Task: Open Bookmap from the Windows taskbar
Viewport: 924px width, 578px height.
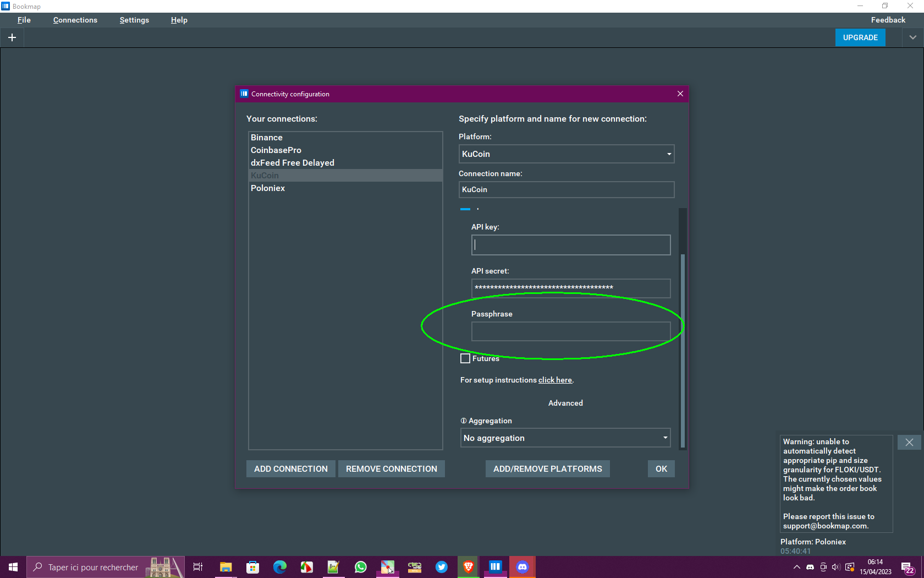Action: (495, 566)
